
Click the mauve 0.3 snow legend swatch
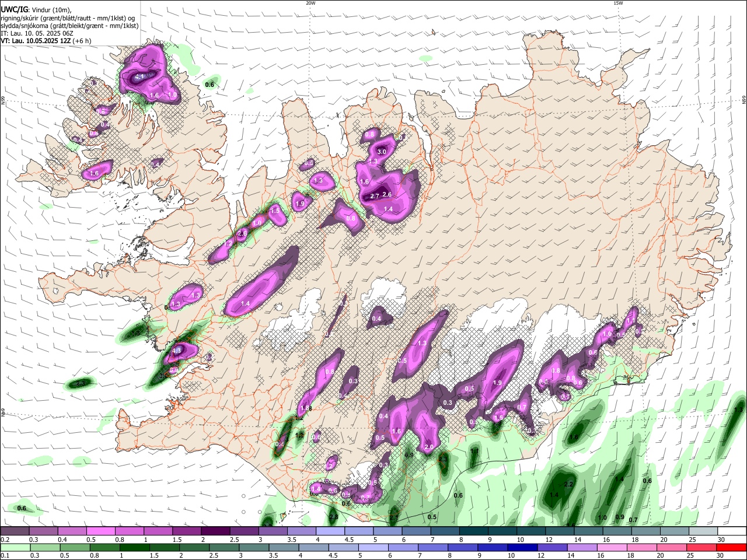coord(44,531)
